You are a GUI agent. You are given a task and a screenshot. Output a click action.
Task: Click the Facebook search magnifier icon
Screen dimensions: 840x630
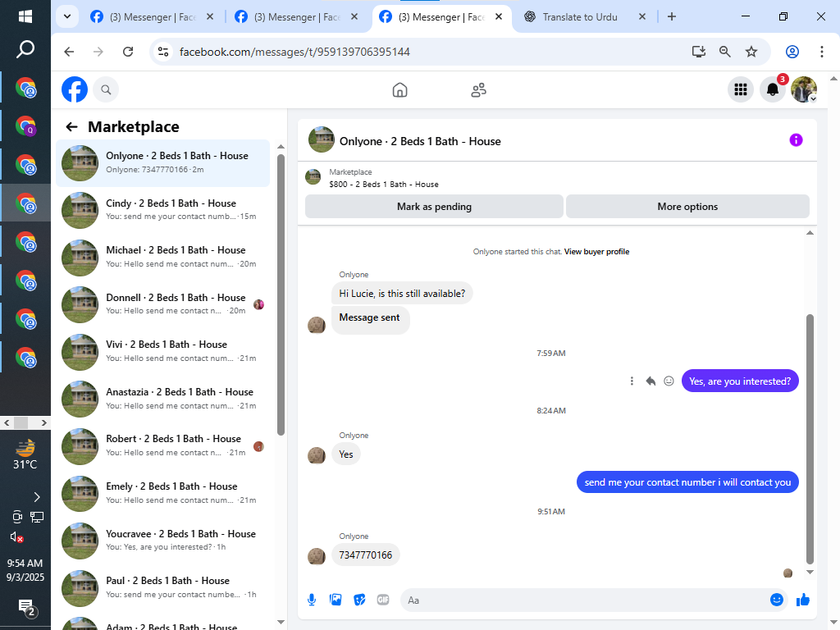pyautogui.click(x=106, y=89)
